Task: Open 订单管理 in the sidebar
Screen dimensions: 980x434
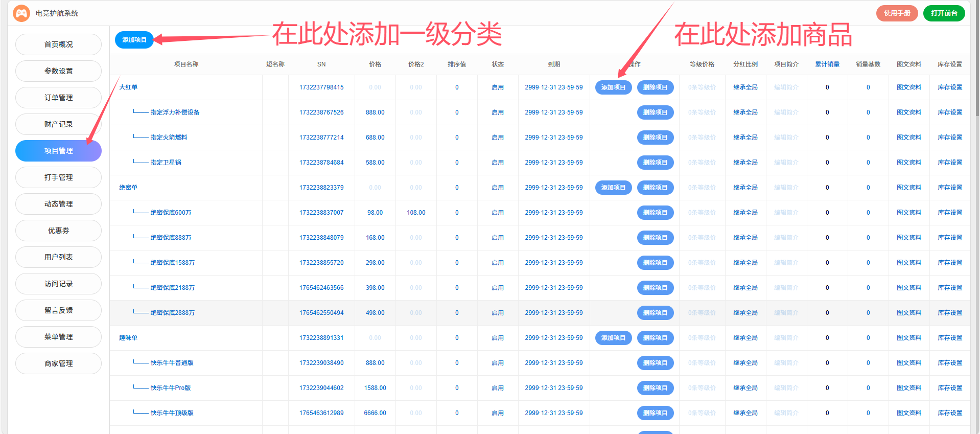Action: 58,98
